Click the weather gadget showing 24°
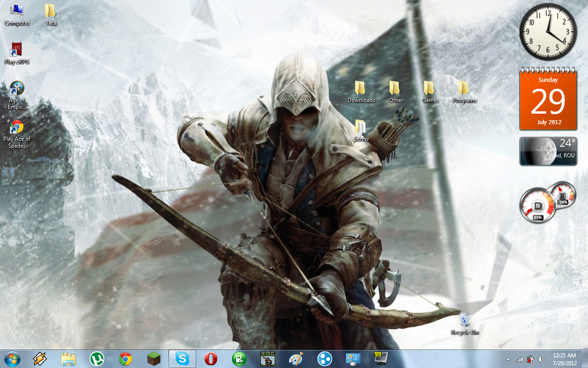 click(x=548, y=151)
